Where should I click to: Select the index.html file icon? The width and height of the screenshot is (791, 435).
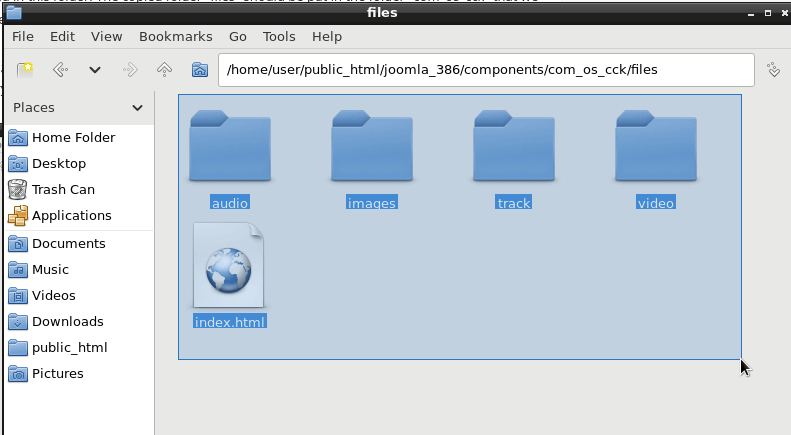229,265
